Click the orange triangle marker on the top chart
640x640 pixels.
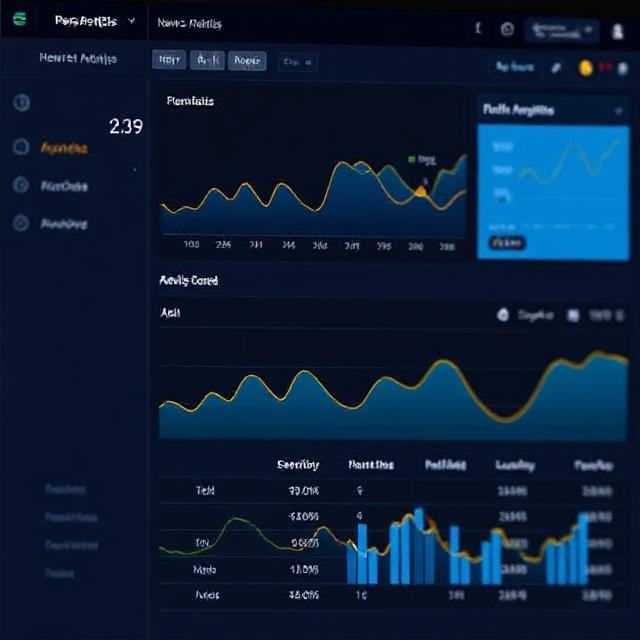point(421,189)
